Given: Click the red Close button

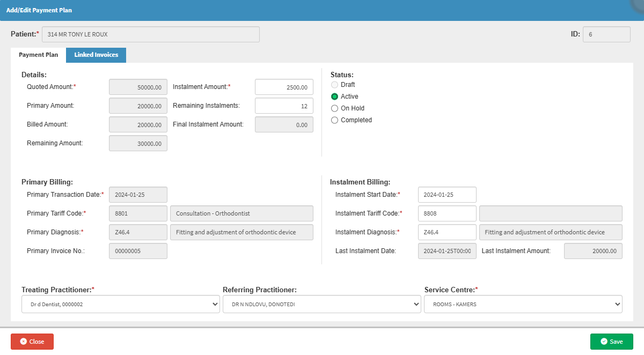Looking at the screenshot, I should (32, 342).
